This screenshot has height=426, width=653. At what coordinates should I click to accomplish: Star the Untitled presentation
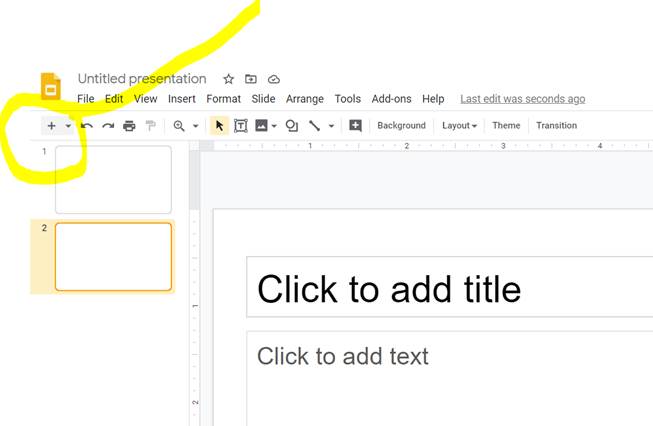coord(228,79)
